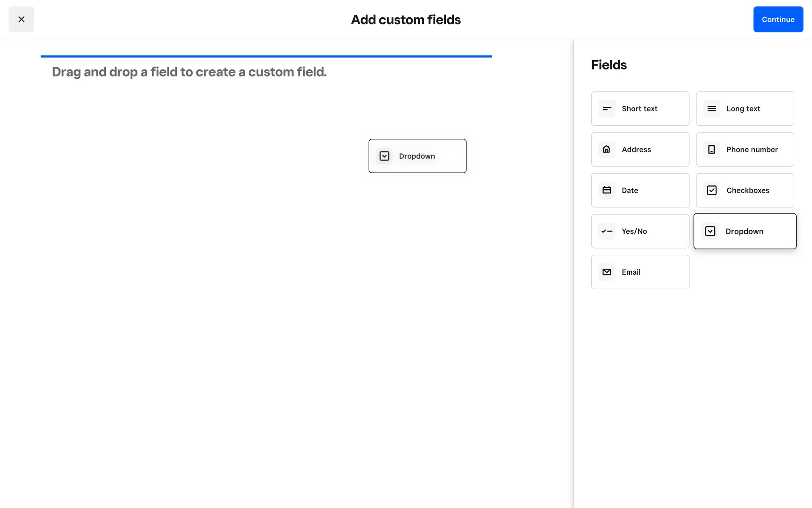The width and height of the screenshot is (812, 508).
Task: Click the drag and drop placeholder text
Action: 189,72
